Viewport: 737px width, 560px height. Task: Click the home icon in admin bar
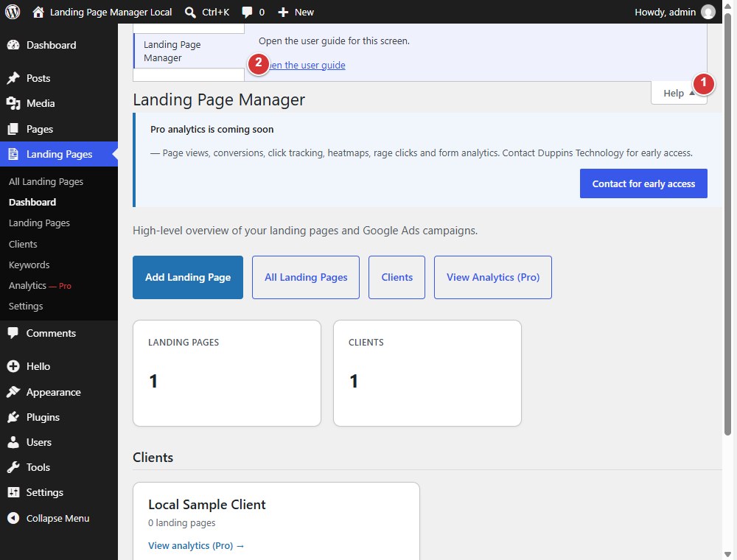(38, 12)
